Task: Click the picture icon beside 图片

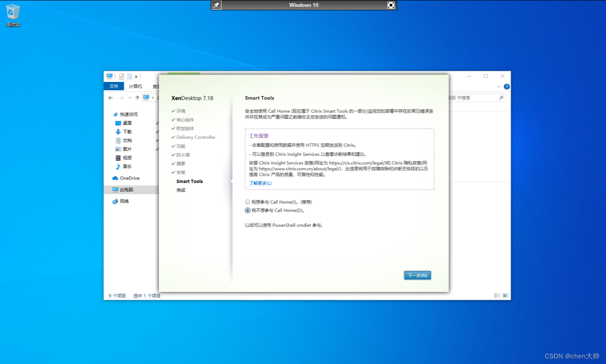Action: coord(118,149)
